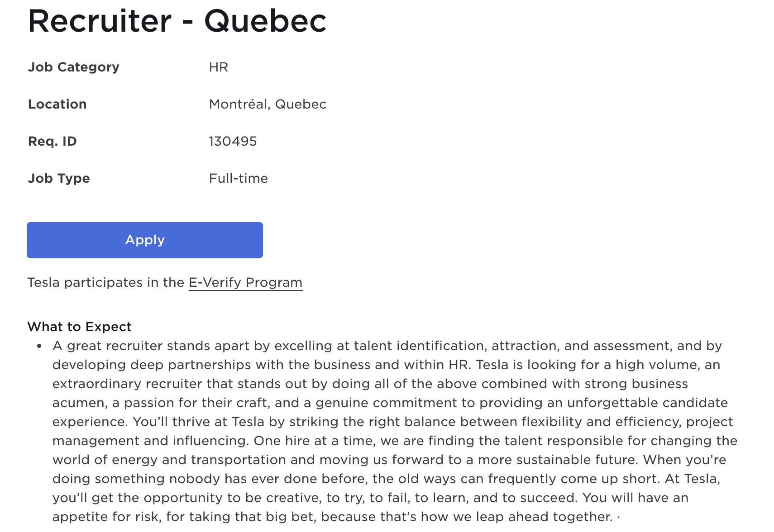Click the line starting 'appetite for risk'

tap(336, 517)
